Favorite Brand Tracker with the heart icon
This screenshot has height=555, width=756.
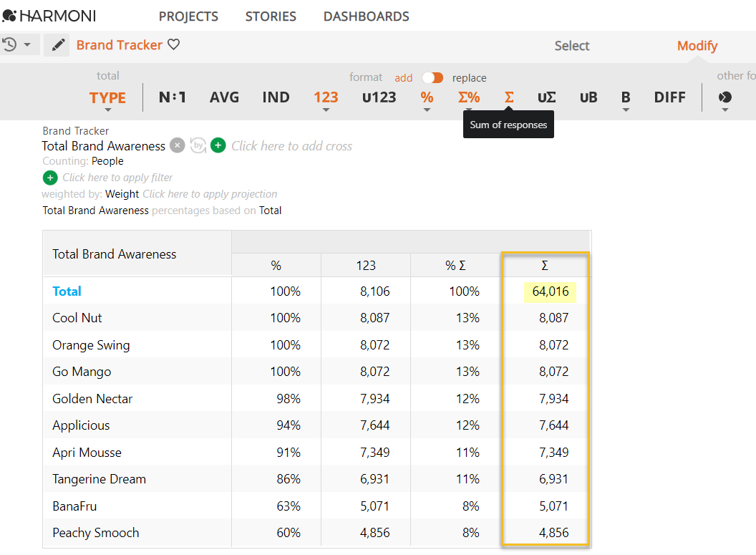pyautogui.click(x=173, y=44)
